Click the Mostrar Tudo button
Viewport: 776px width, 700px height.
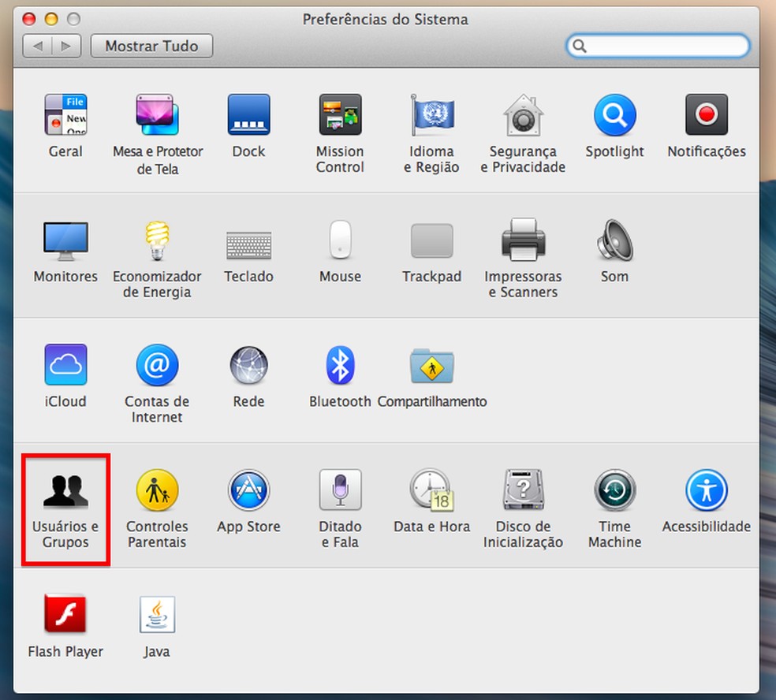152,46
